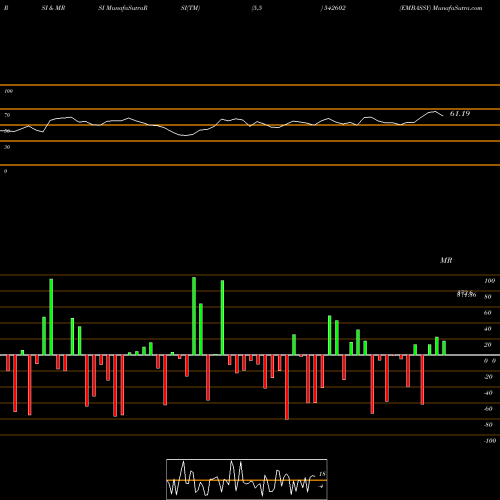Screen dimensions: 500x500
Task: Click the mini oscillator thumbnail chart
Action: click(247, 479)
